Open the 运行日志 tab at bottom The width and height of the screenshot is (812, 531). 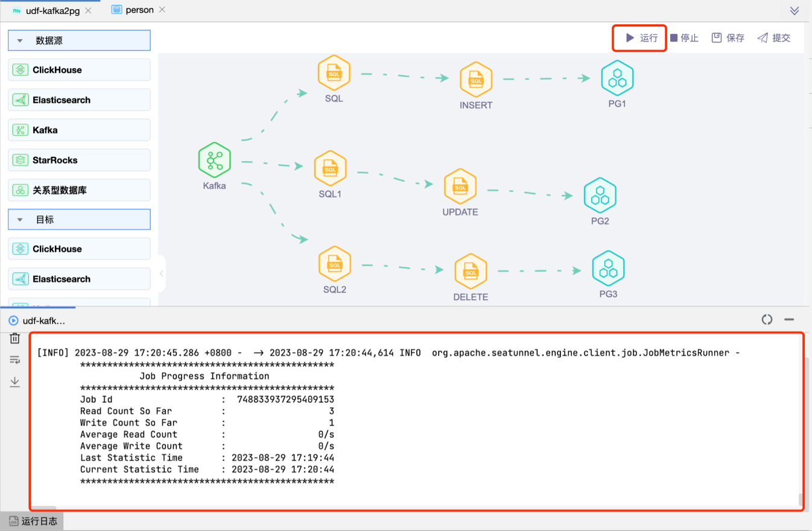pos(33,521)
